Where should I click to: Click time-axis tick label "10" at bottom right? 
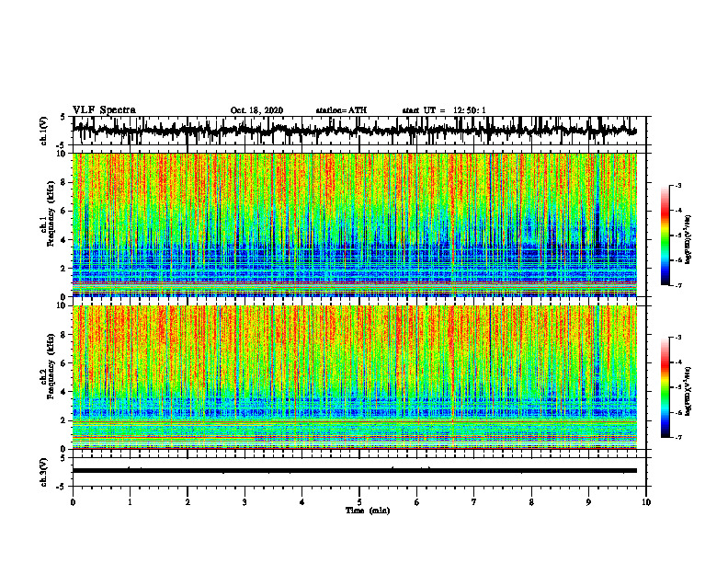646,502
